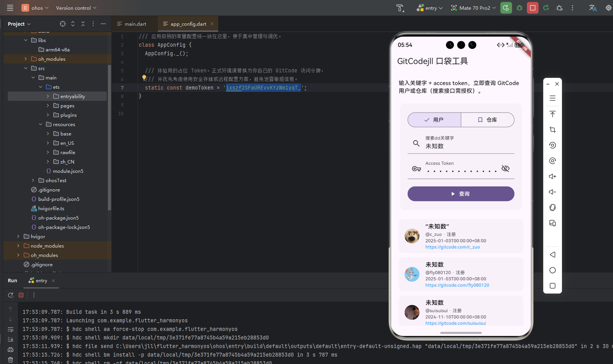Print the Run console output
613x364 pixels.
click(11, 350)
